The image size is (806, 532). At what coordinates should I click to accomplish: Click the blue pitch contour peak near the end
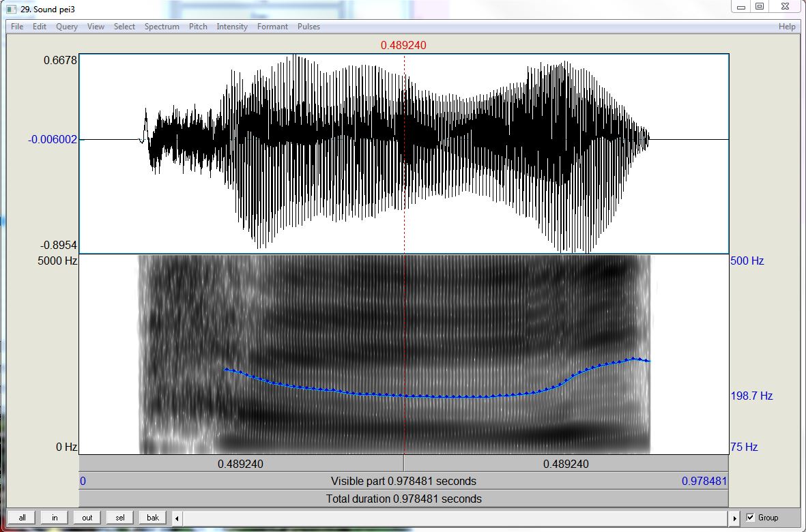[x=634, y=359]
